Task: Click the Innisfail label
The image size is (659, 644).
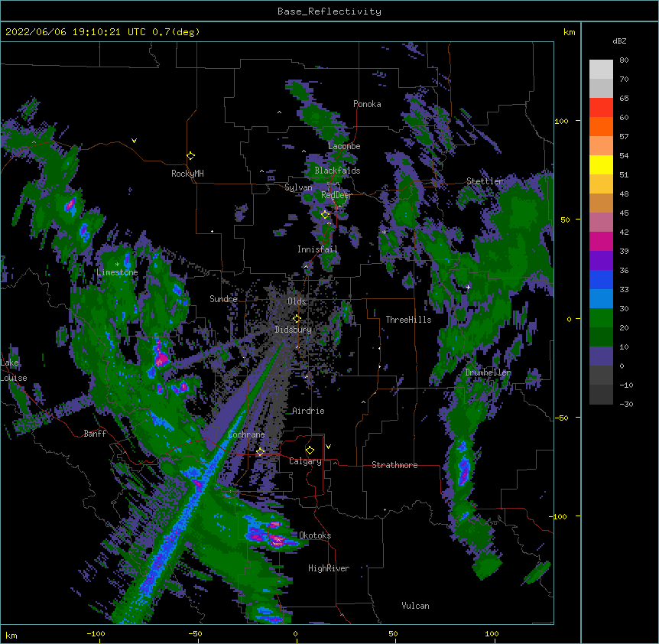Action: 317,249
